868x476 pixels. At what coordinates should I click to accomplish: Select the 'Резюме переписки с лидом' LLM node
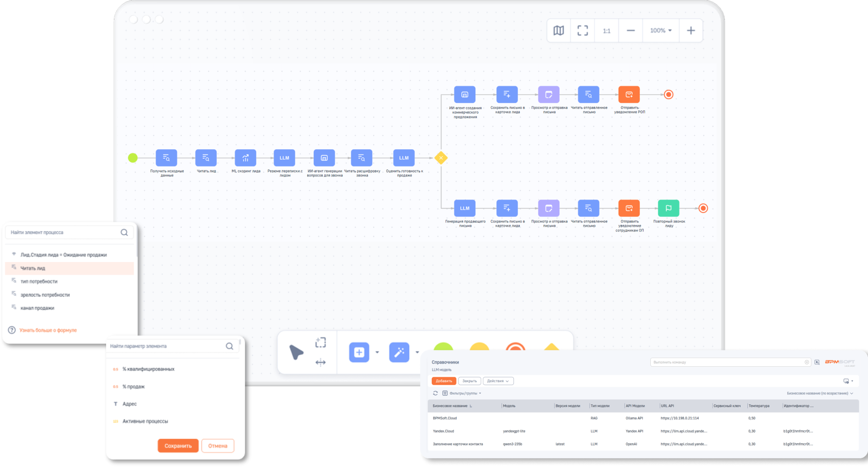click(284, 158)
